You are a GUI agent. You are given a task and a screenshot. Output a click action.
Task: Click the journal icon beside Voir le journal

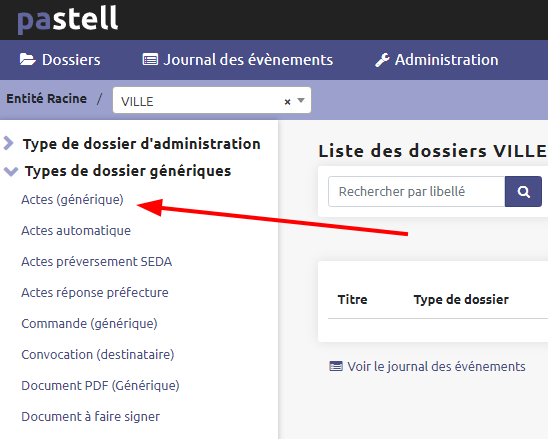(336, 366)
